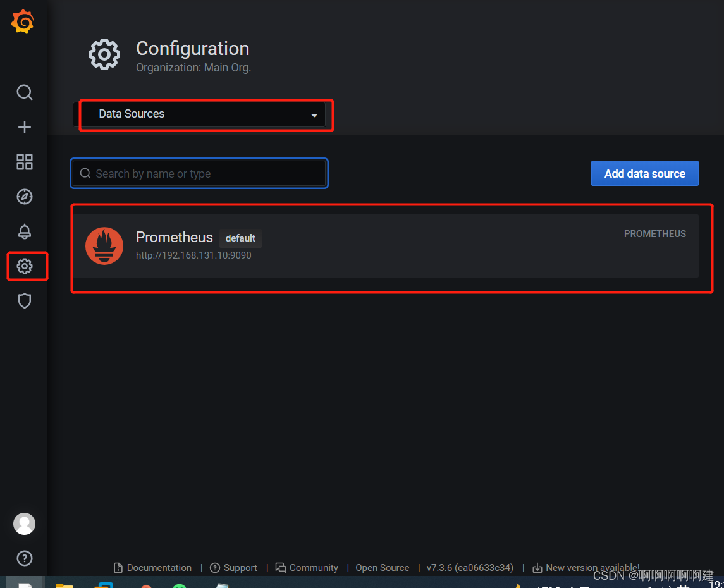The height and width of the screenshot is (588, 724).
Task: Click the default badge on Prometheus
Action: pos(240,238)
